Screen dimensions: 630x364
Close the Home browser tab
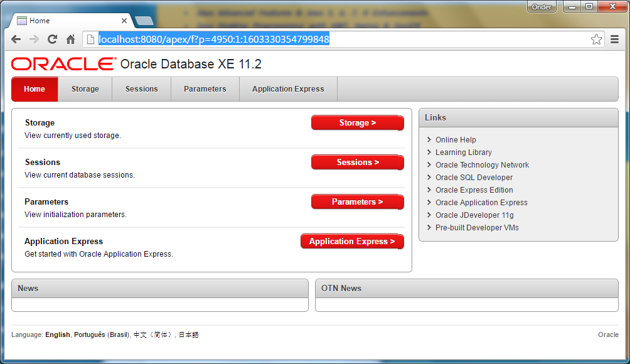tap(124, 21)
